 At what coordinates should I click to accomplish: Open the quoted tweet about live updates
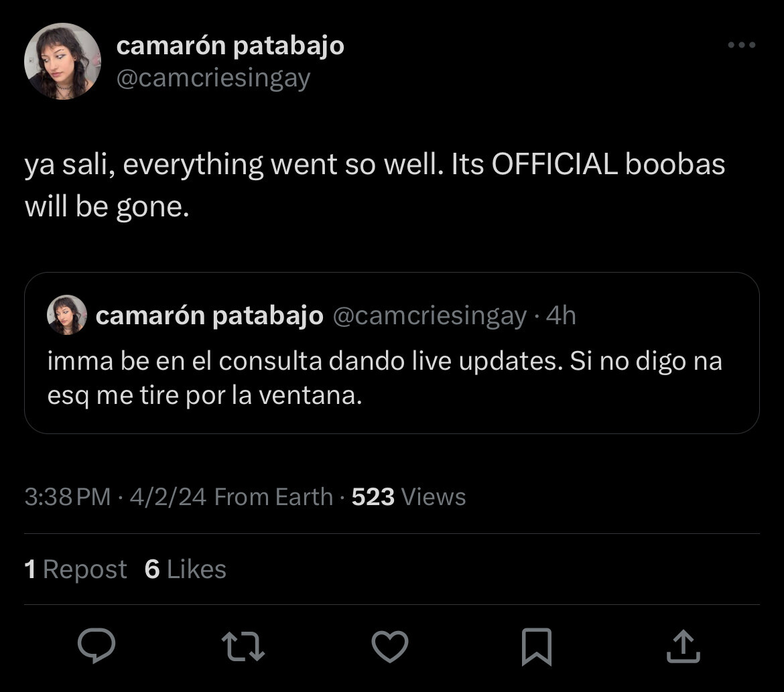(x=385, y=378)
